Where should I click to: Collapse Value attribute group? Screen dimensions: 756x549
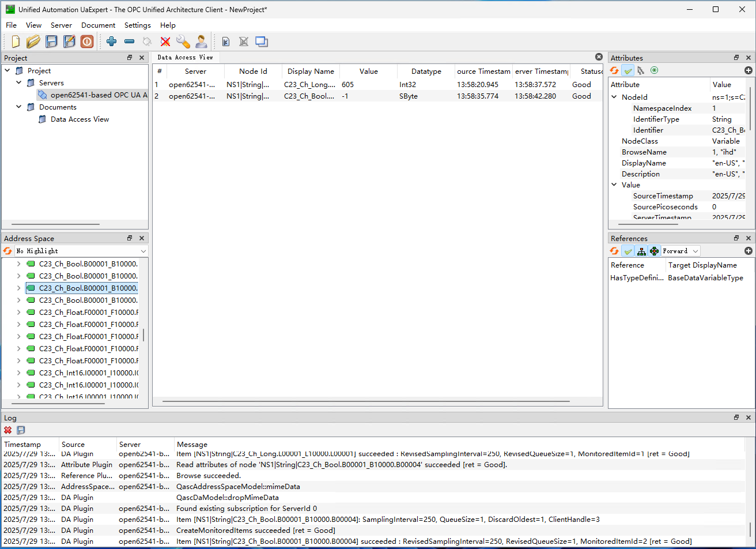point(614,185)
